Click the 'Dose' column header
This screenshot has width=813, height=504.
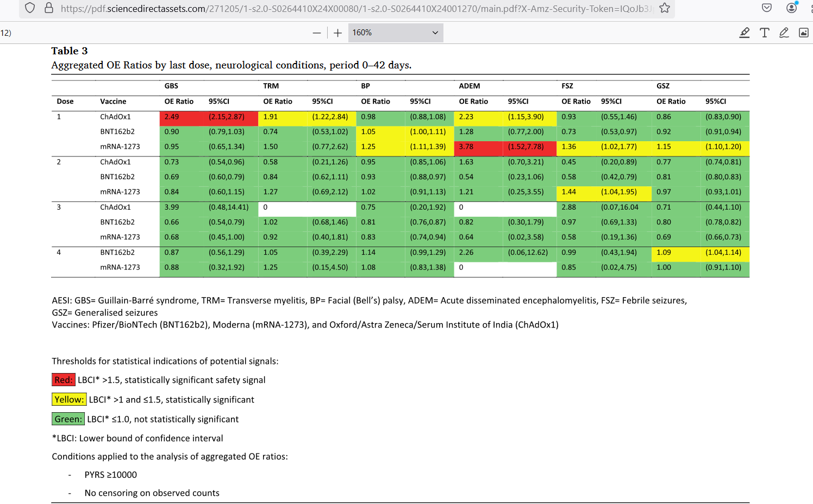65,102
